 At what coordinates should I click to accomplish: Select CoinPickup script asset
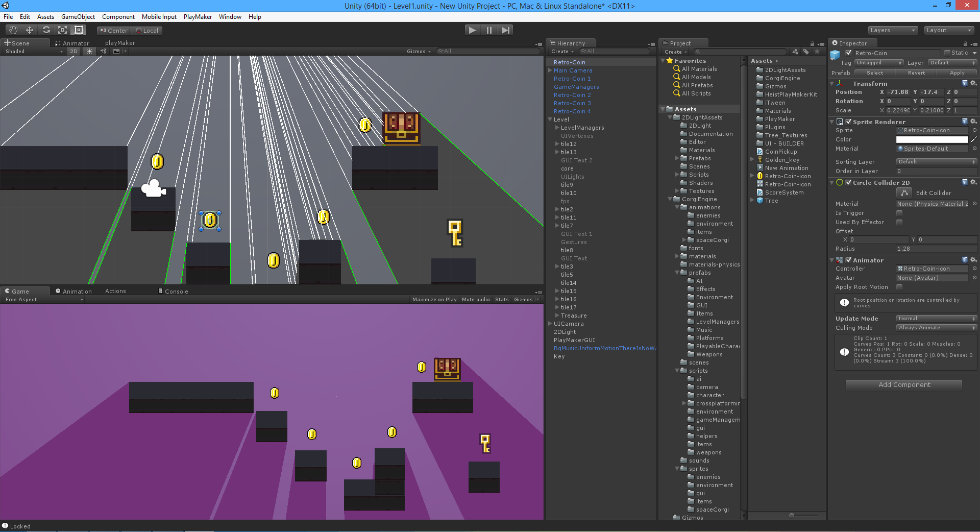(780, 152)
